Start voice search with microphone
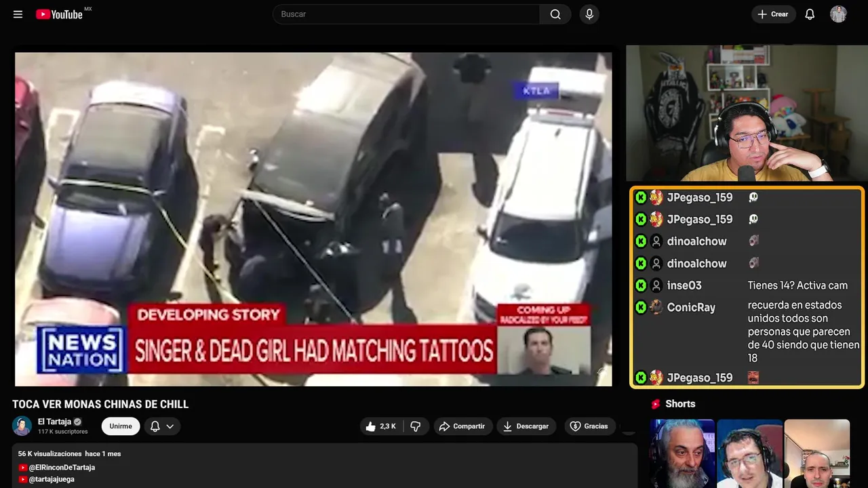 pyautogui.click(x=589, y=14)
